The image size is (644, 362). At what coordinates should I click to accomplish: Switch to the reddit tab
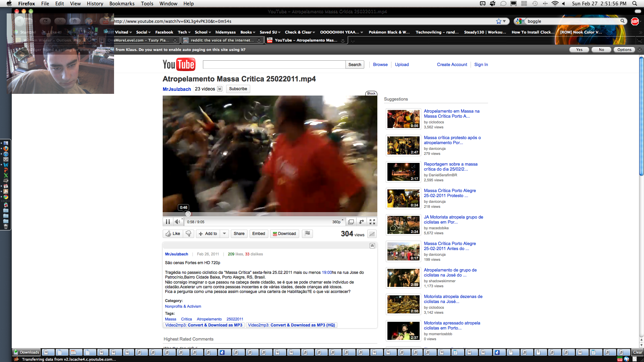pyautogui.click(x=221, y=40)
